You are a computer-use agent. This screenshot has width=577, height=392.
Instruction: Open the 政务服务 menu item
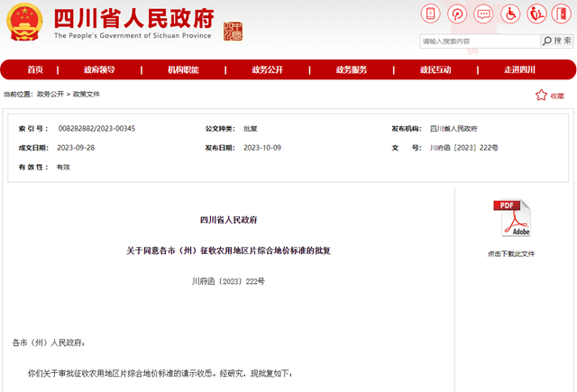pyautogui.click(x=352, y=69)
